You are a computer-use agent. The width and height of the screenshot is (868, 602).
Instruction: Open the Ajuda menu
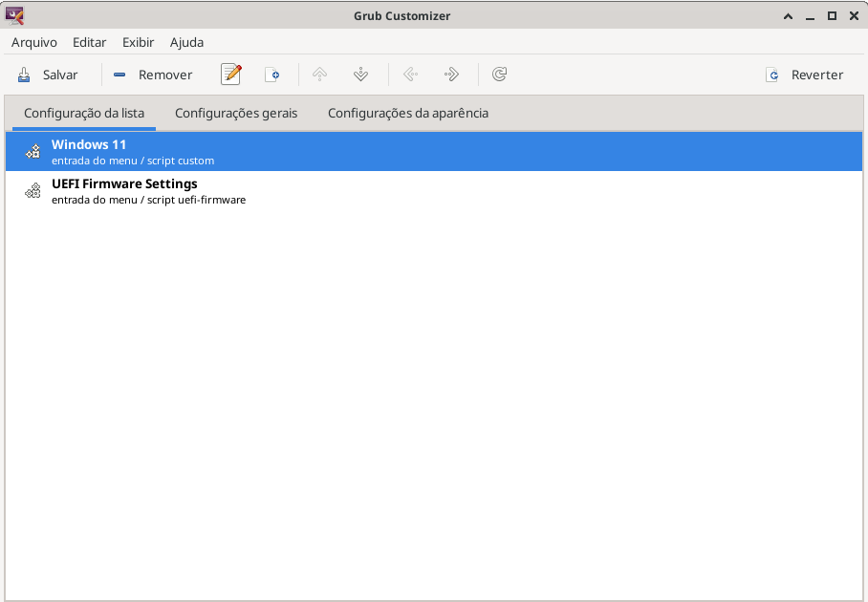186,43
